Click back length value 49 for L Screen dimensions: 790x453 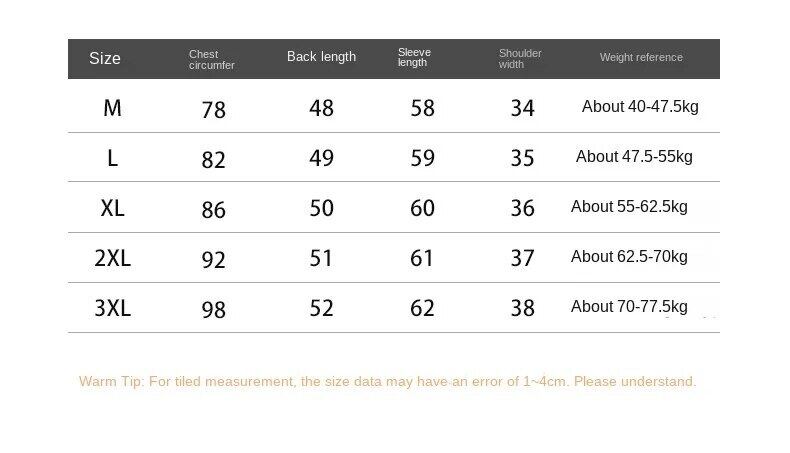[321, 158]
